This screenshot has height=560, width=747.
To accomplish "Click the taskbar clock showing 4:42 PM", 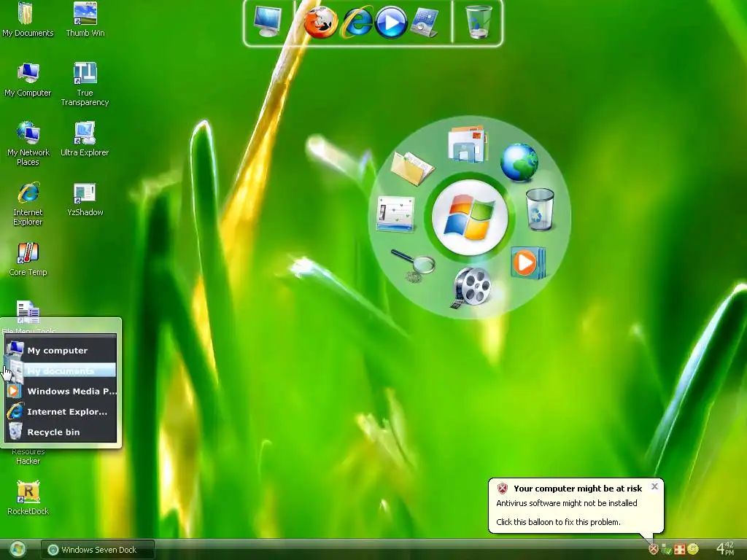I will (x=725, y=548).
